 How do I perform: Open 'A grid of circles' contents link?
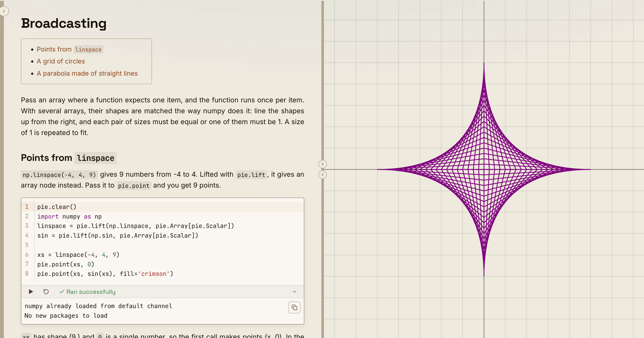(x=61, y=61)
